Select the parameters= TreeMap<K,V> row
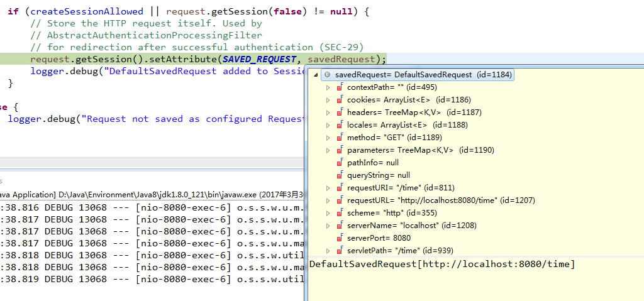This screenshot has height=301, width=644. click(x=421, y=150)
